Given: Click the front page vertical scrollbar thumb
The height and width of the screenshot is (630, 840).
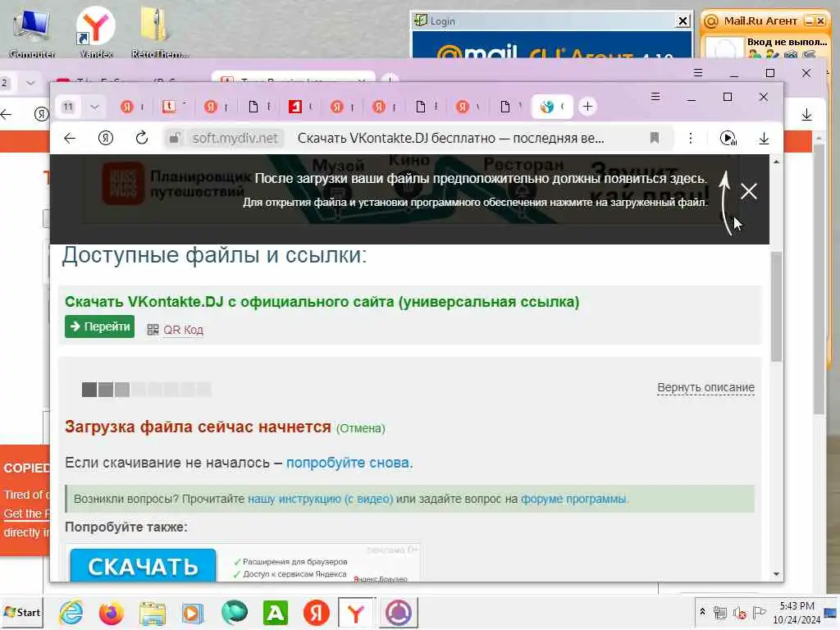Looking at the screenshot, I should tap(776, 307).
